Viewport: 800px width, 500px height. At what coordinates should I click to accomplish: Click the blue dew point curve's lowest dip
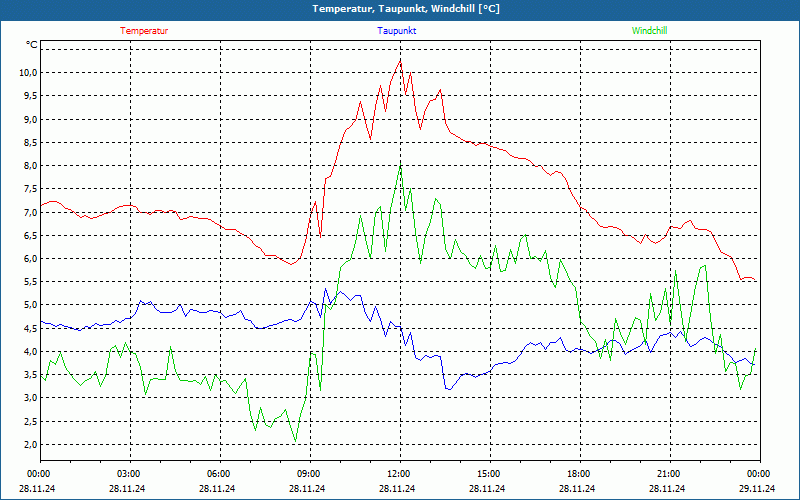pos(447,388)
